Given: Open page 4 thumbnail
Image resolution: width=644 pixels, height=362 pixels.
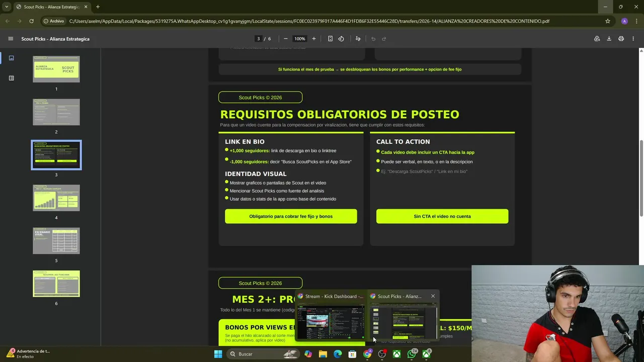Looking at the screenshot, I should click(x=56, y=198).
